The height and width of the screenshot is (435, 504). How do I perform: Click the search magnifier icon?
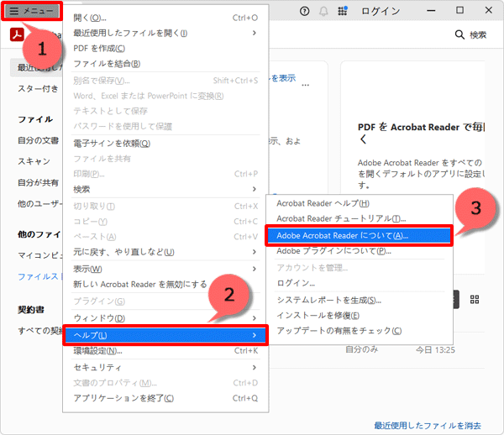pos(459,34)
